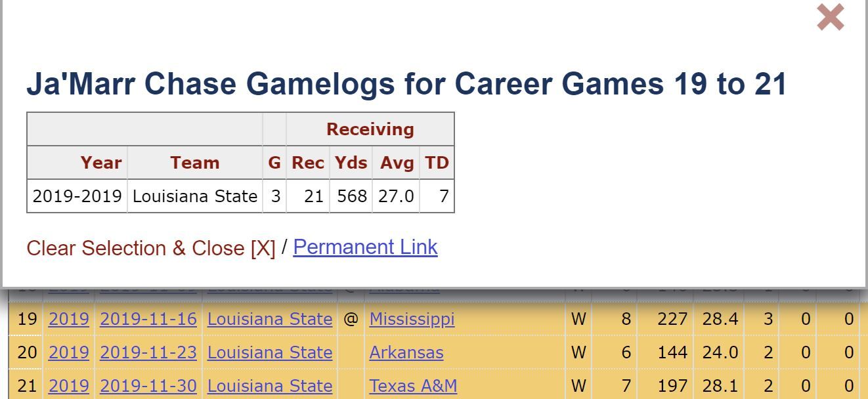
Task: Open Louisiana State link in the Texas A&M row
Action: pos(270,387)
